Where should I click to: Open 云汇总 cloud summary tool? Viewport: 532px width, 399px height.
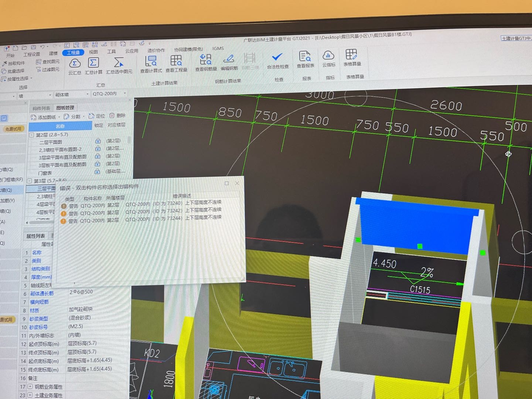pyautogui.click(x=75, y=66)
